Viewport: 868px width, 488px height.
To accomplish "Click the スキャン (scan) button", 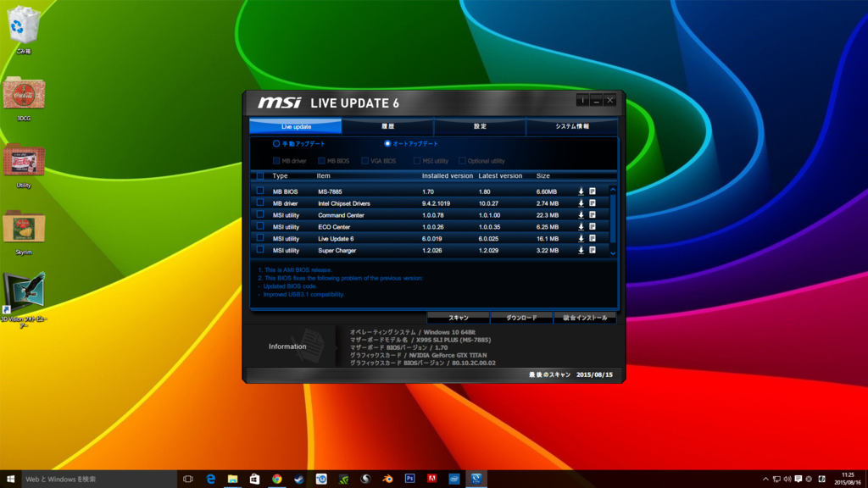I will [459, 318].
